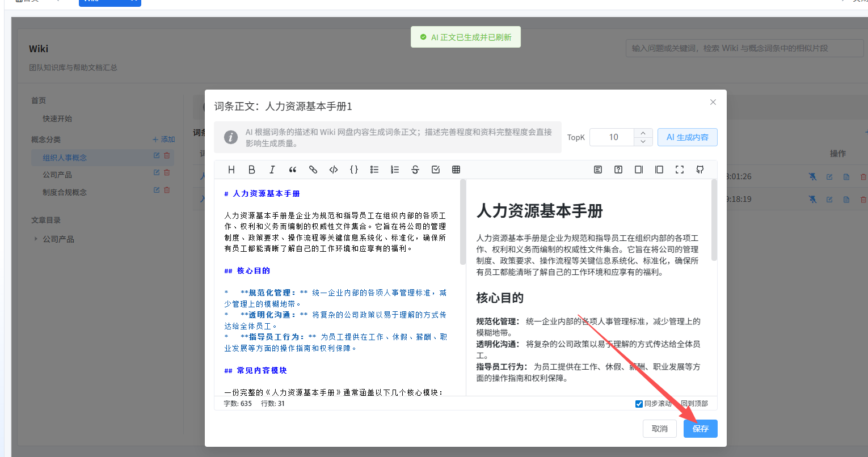This screenshot has height=457, width=868.
Task: Click the 概念分类 section label
Action: click(46, 139)
